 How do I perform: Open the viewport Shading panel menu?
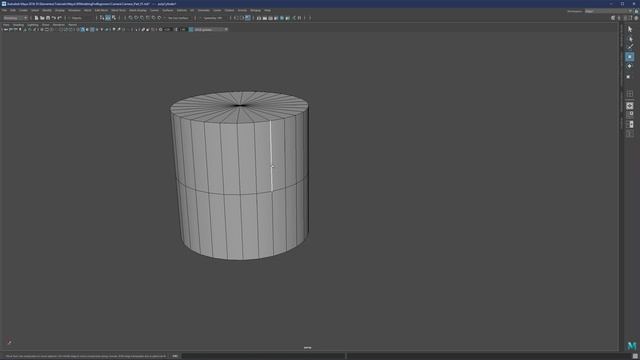click(x=18, y=25)
